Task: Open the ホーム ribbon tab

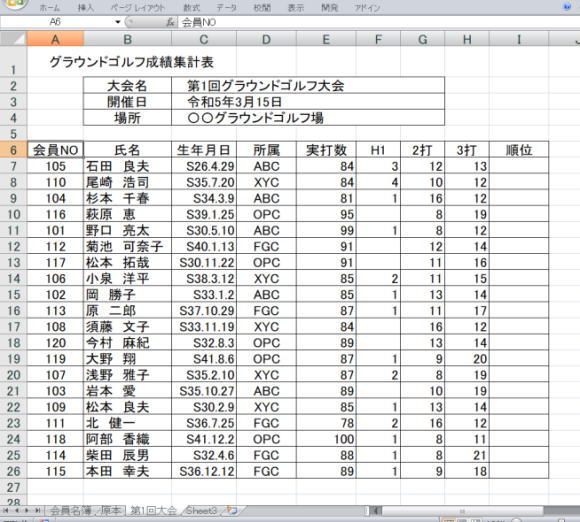Action: (50, 8)
